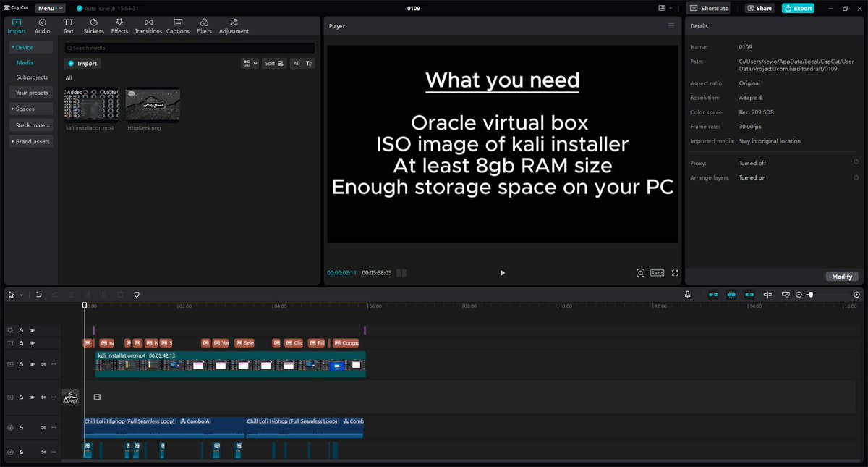Toggle main track magnet
Screen dimensions: 868x467
pyautogui.click(x=713, y=295)
